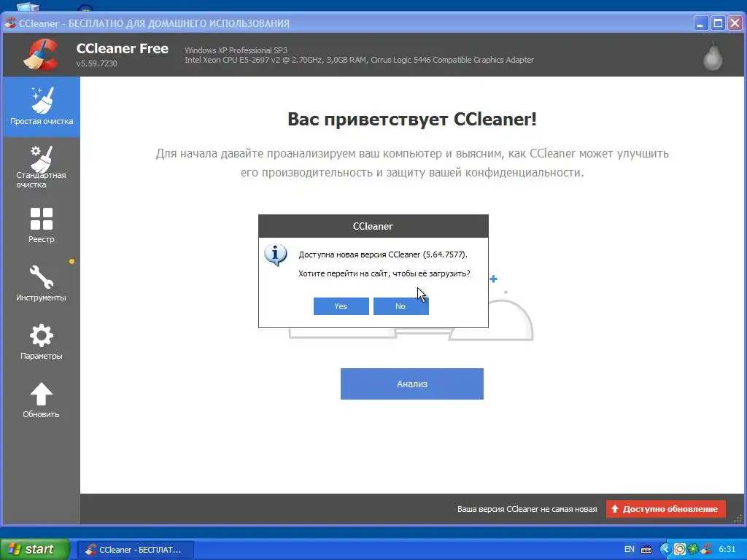Click the taskbar clock showing 6:31

coord(727,550)
